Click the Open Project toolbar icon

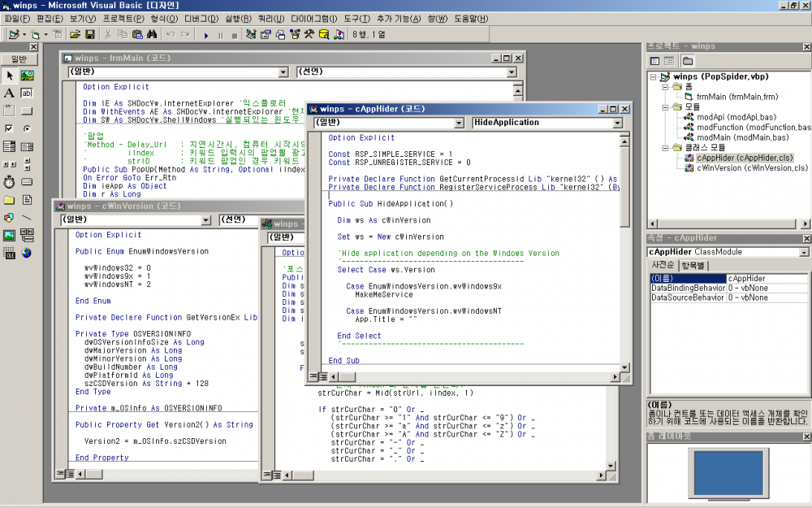click(x=75, y=35)
